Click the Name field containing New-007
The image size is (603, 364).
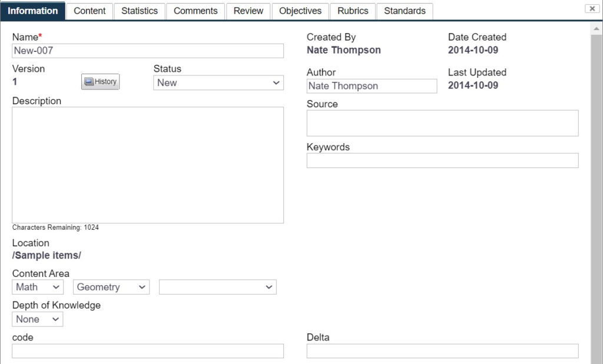tap(148, 51)
